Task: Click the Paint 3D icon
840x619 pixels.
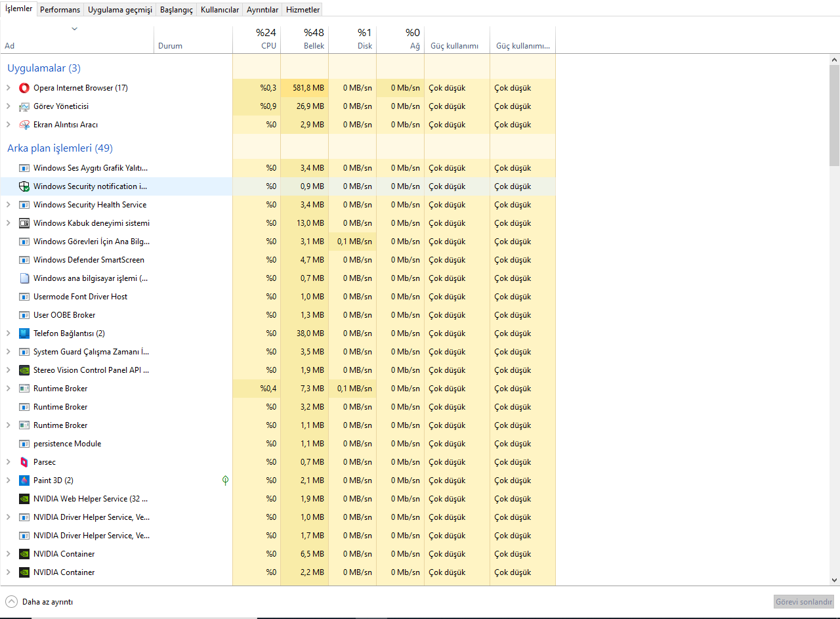Action: pyautogui.click(x=24, y=480)
